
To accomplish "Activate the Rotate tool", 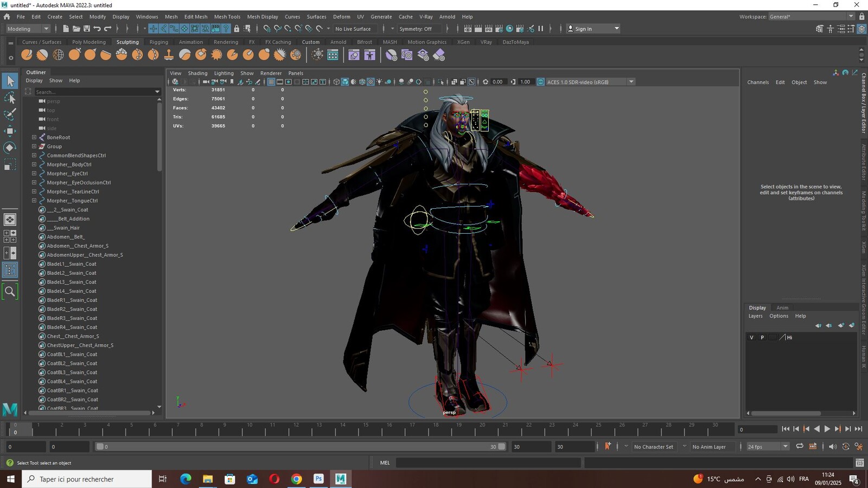I will point(10,147).
